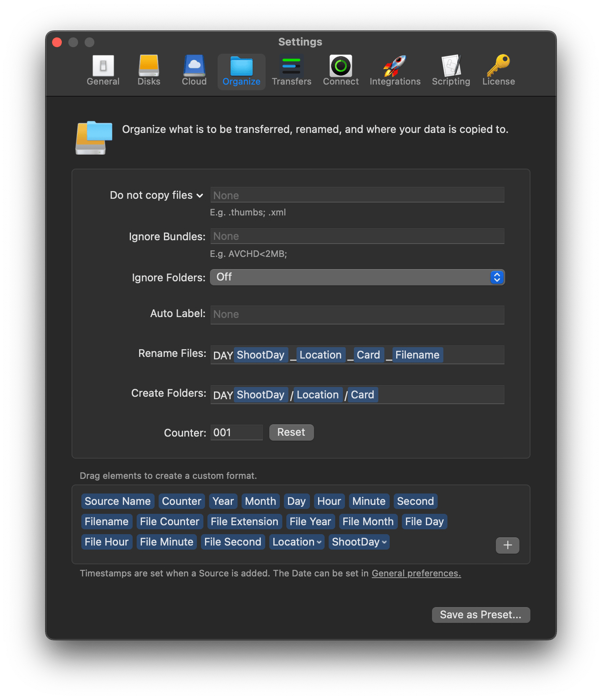Expand the ShootDay token dropdown
Image resolution: width=602 pixels, height=700 pixels.
[x=384, y=542]
